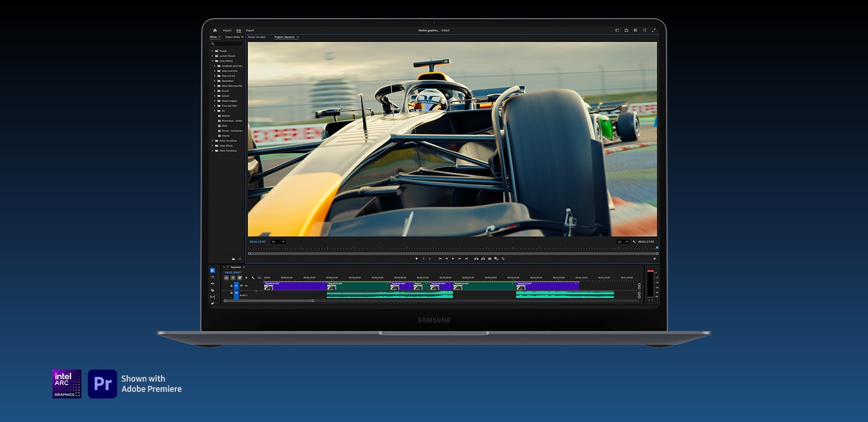Go to In point
This screenshot has width=868, height=422.
440,259
